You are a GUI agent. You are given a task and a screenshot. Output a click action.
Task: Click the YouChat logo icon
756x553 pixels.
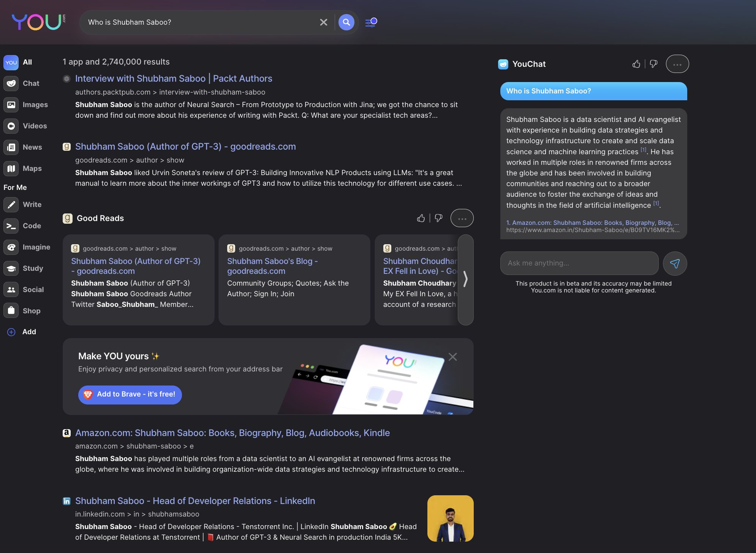coord(503,64)
